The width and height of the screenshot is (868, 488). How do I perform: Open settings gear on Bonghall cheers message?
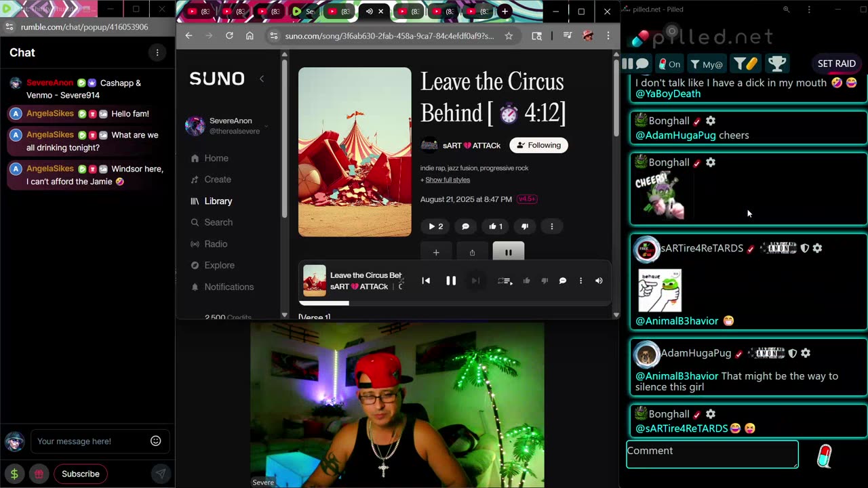pos(710,121)
